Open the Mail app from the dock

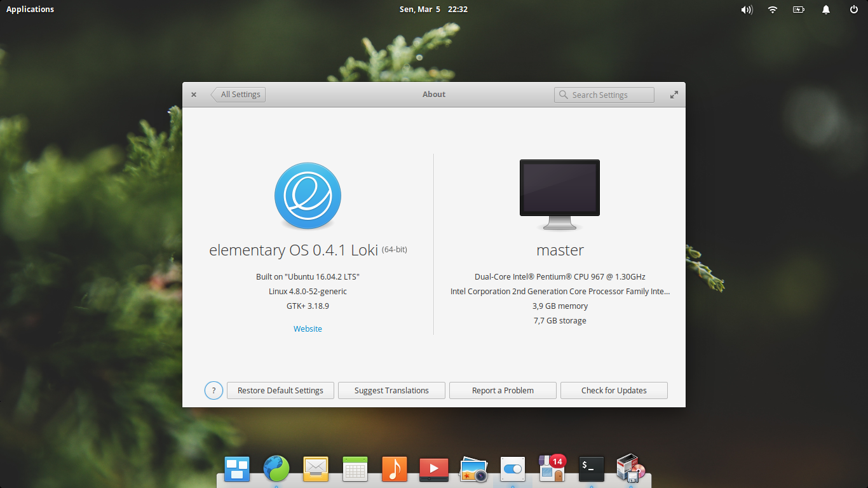(316, 469)
